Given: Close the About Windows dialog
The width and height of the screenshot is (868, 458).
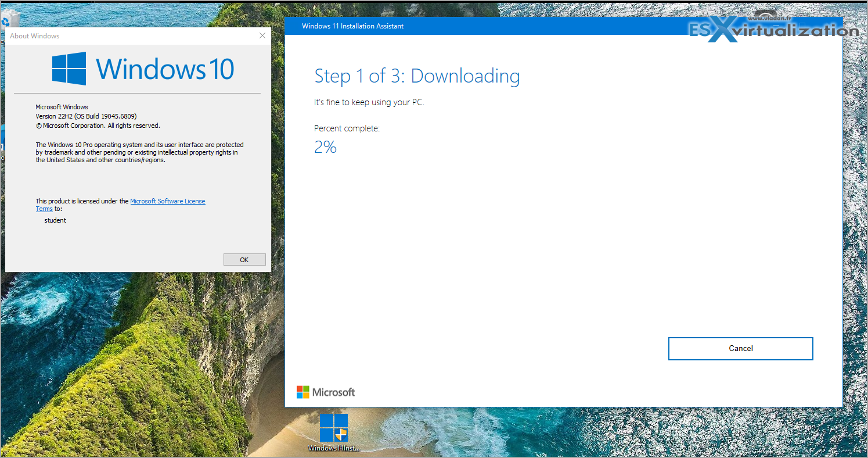Looking at the screenshot, I should (x=262, y=36).
